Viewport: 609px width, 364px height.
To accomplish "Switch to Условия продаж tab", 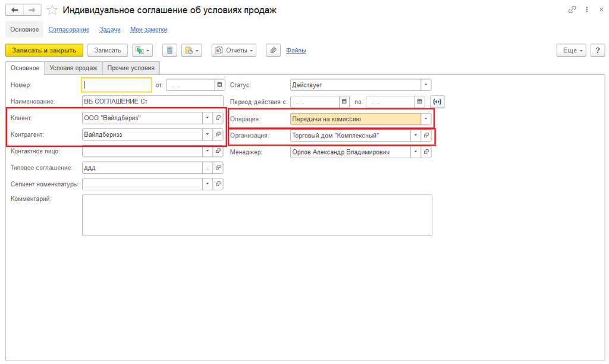I will [x=73, y=68].
